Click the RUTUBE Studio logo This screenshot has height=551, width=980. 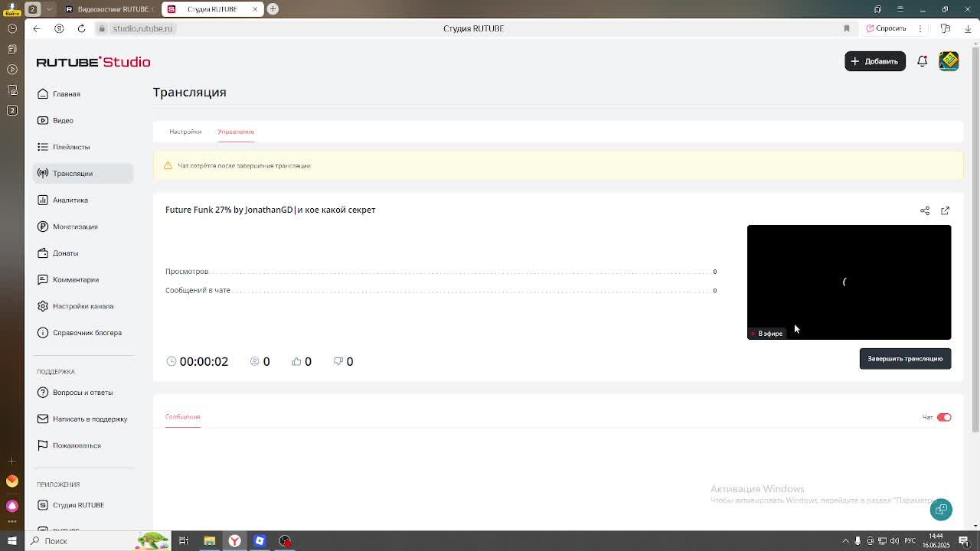point(93,62)
